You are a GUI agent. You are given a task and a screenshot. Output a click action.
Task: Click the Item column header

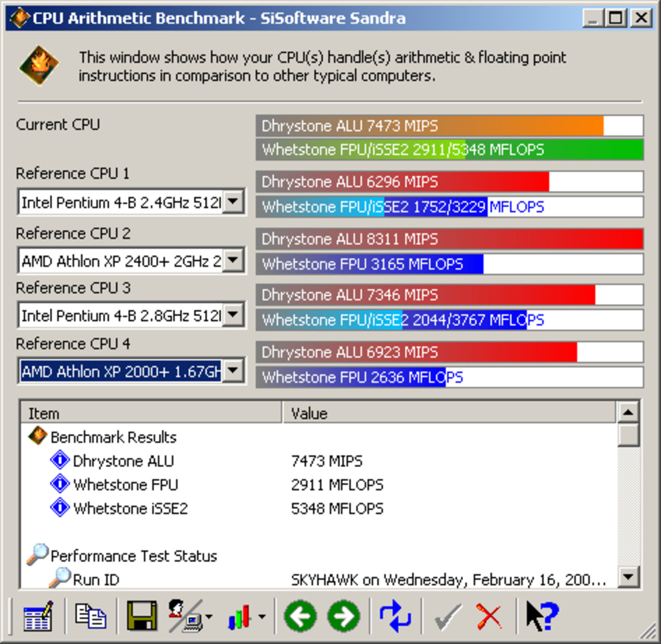(x=151, y=412)
